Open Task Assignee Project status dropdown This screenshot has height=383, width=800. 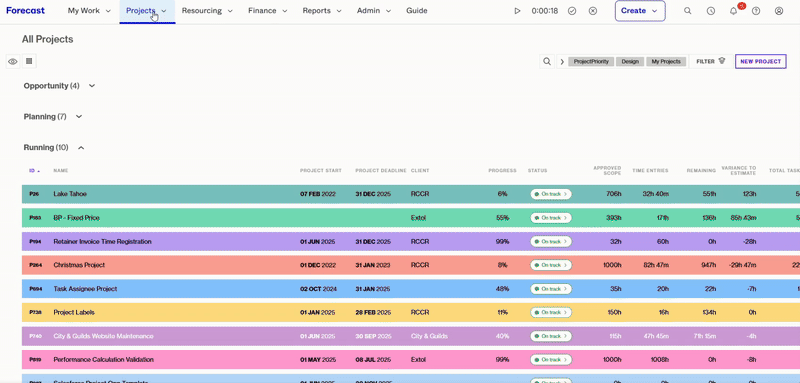point(551,289)
